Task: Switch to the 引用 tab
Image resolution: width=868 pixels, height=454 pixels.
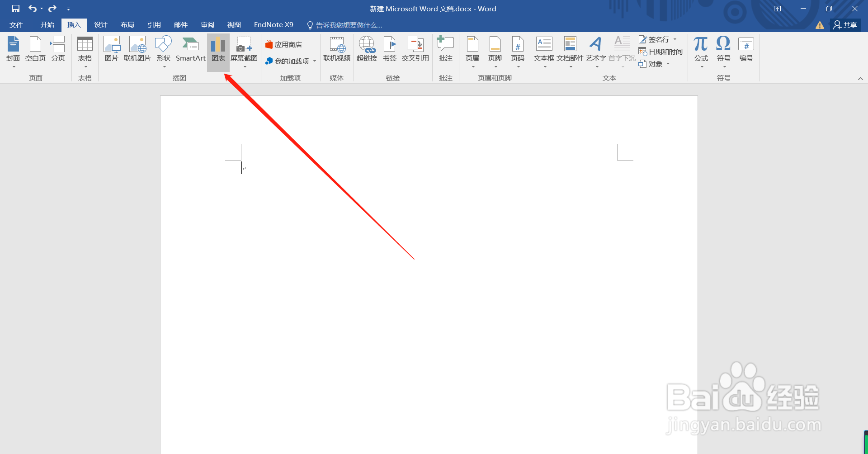Action: pyautogui.click(x=154, y=25)
